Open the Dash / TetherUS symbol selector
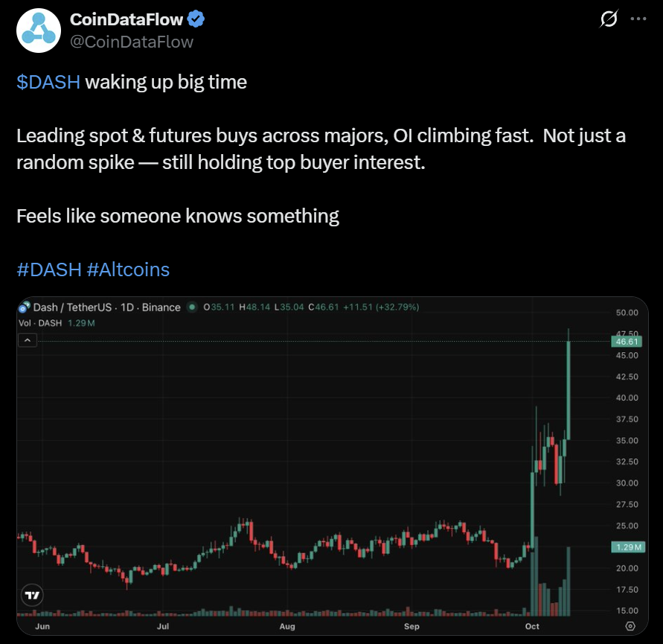 tap(74, 307)
